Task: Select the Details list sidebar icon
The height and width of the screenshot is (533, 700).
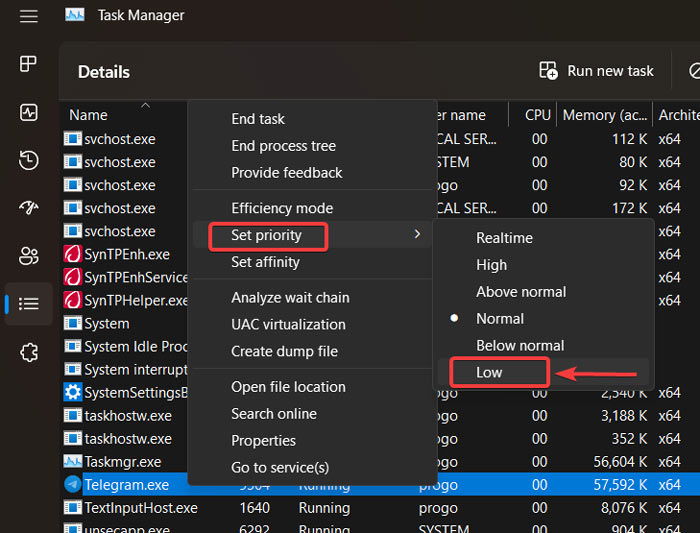Action: tap(28, 304)
